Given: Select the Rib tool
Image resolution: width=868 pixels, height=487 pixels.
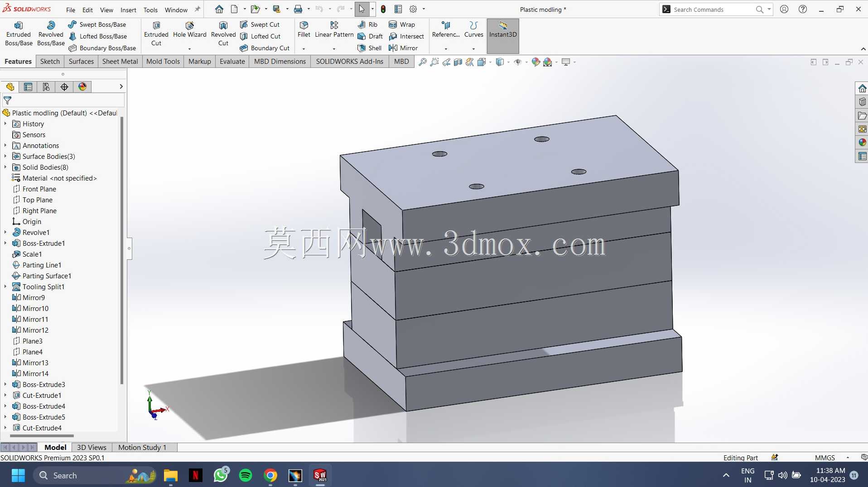Looking at the screenshot, I should 367,24.
